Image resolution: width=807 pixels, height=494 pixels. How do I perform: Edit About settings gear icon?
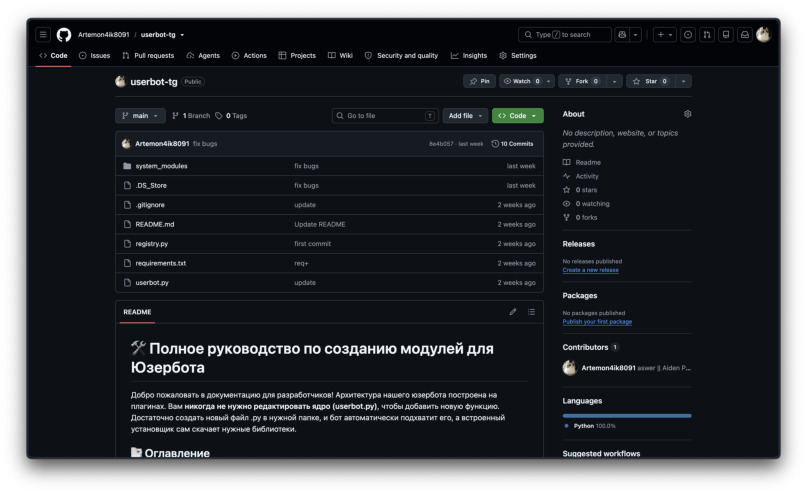pos(687,114)
